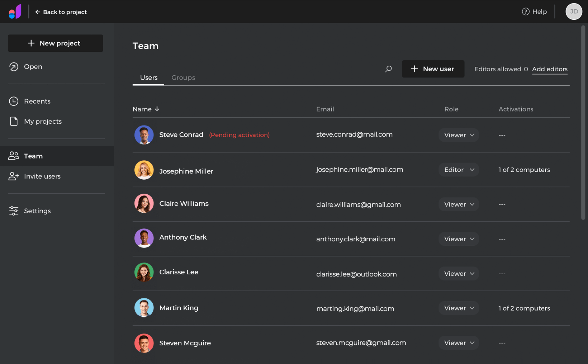Click the search magnifier icon

pyautogui.click(x=388, y=69)
